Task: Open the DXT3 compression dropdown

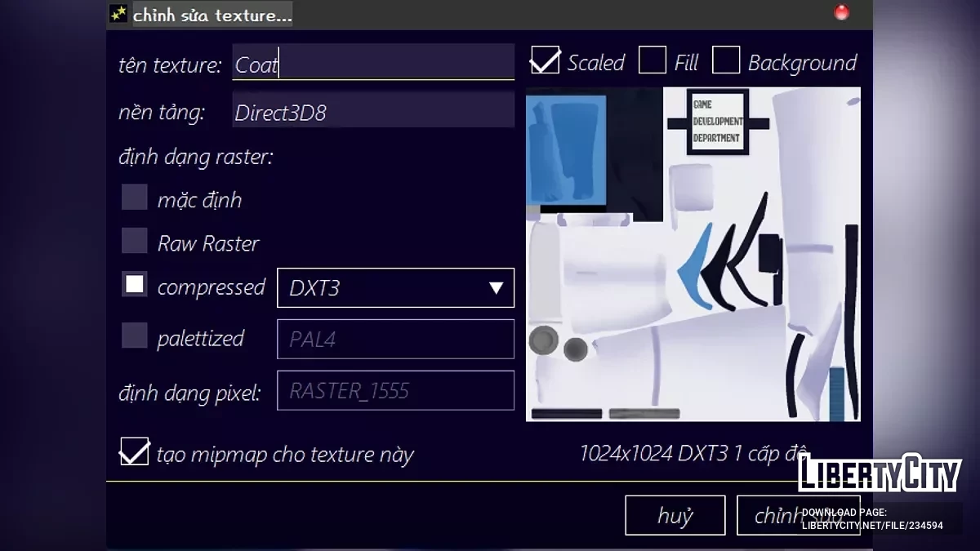Action: point(395,288)
